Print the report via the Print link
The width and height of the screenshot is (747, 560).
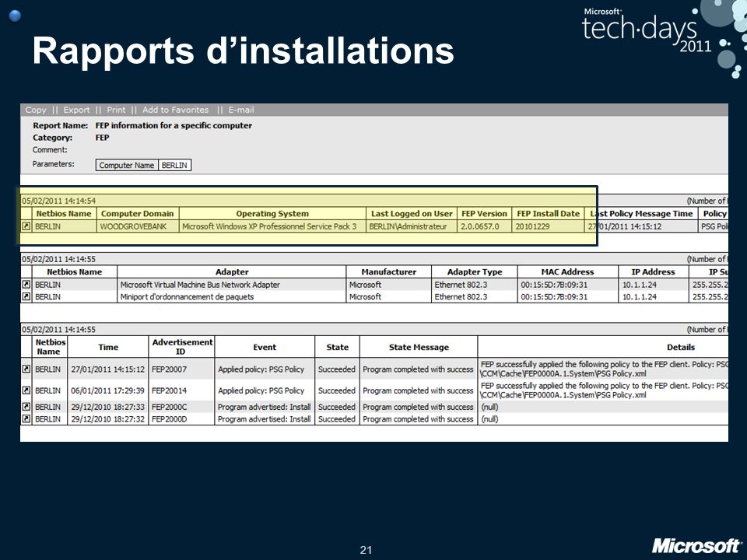116,110
